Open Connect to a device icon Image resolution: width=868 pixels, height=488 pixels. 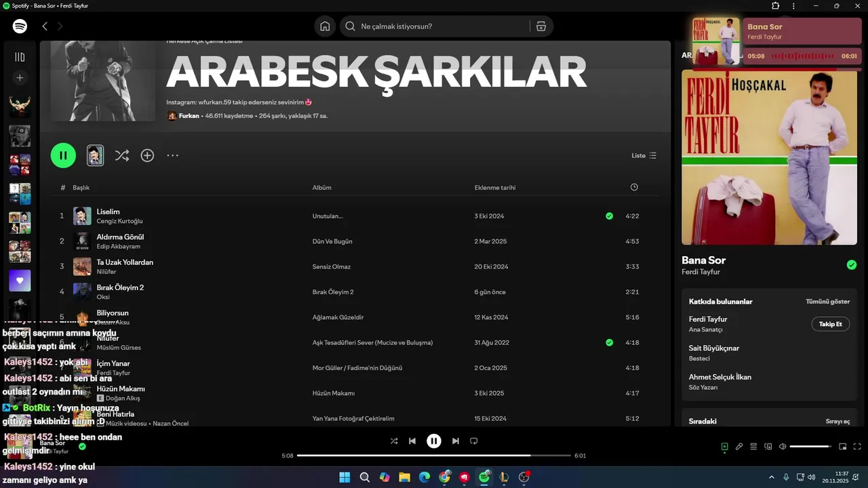pos(768,447)
